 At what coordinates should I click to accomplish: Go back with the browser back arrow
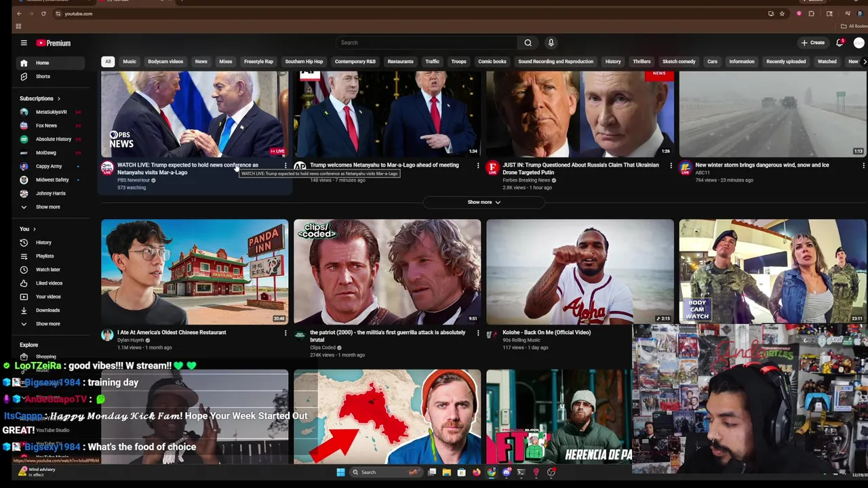(19, 14)
